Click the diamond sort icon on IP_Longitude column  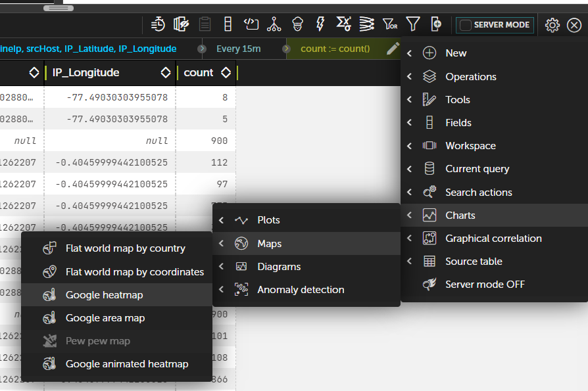tap(166, 73)
